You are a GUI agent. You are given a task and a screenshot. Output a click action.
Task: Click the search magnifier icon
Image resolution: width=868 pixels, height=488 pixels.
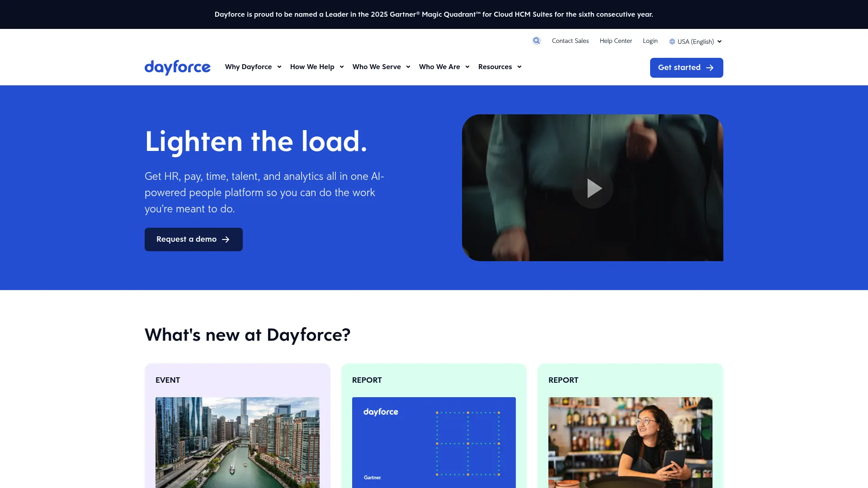click(537, 41)
